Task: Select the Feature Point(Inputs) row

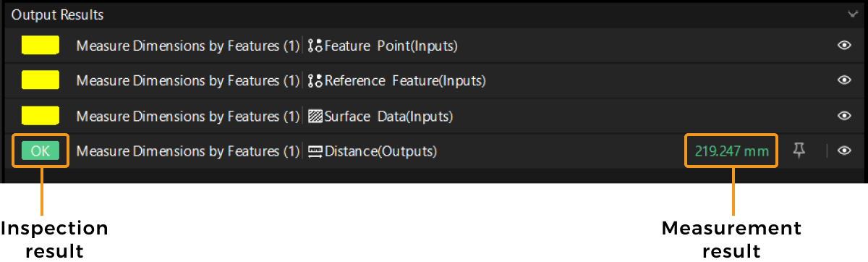Action: tap(433, 46)
